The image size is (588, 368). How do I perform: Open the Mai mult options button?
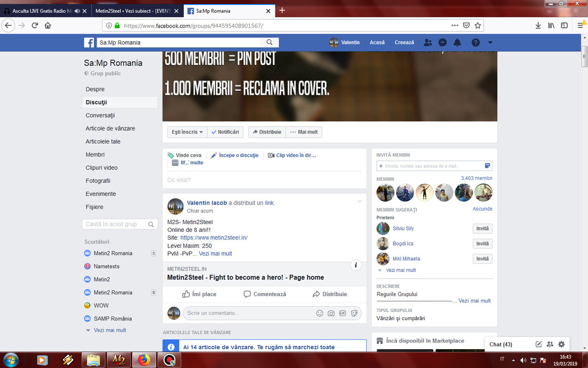(x=304, y=132)
